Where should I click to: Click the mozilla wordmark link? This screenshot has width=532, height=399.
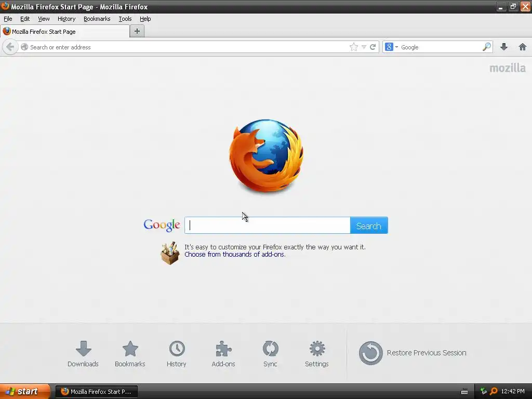tap(507, 68)
